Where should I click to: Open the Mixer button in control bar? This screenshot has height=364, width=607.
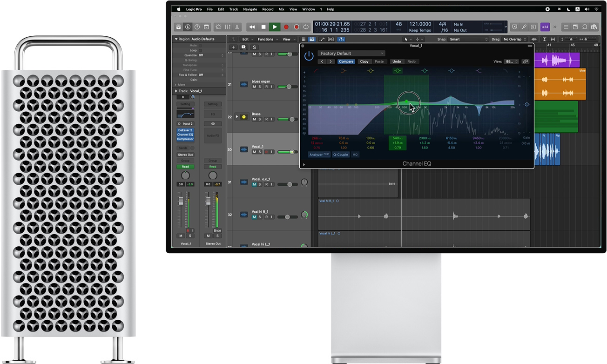[x=228, y=27]
